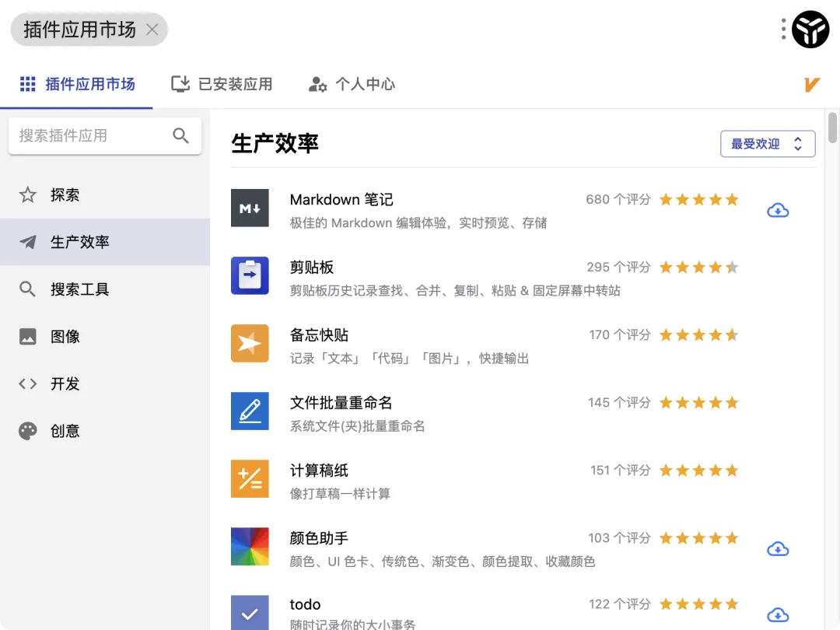This screenshot has height=630, width=840.
Task: Click the 151 个评分 rating count
Action: 621,471
